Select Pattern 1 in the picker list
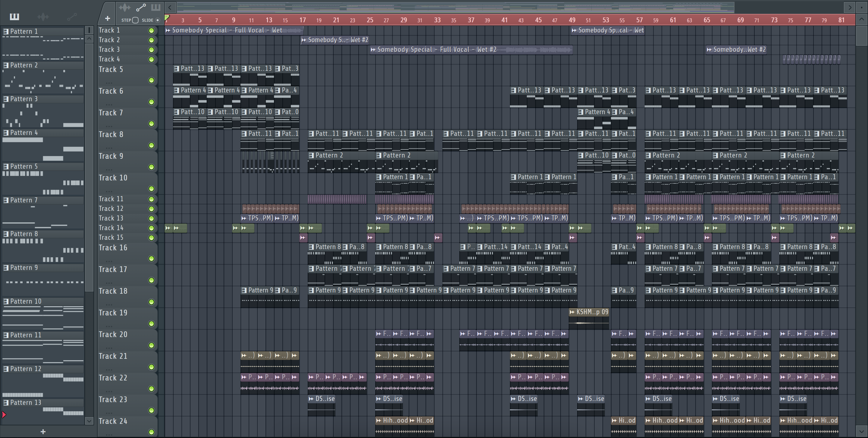 pos(43,31)
